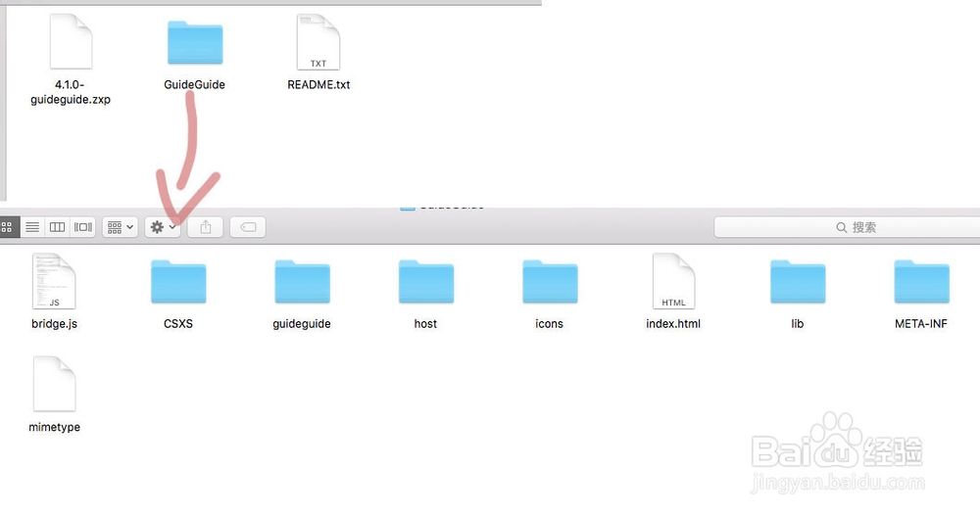The image size is (980, 516).
Task: Open the lowercase guideguide subfolder
Action: (302, 282)
